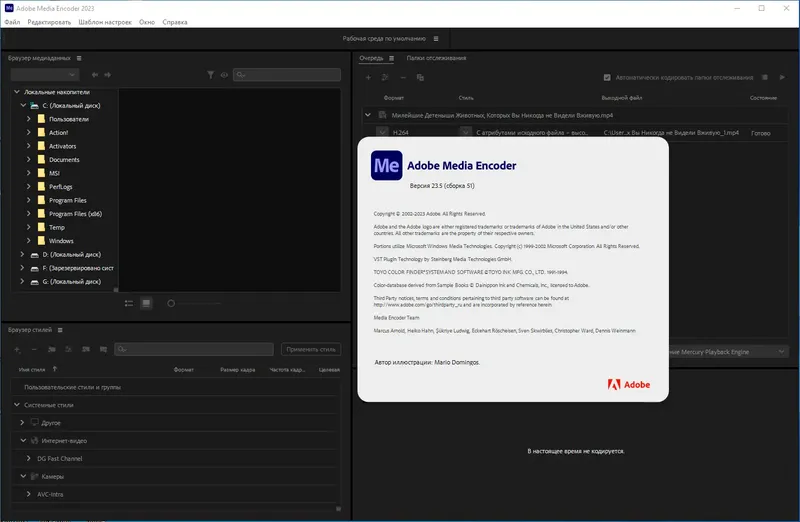800x522 pixels.
Task: Click the preset browser search field
Action: click(x=194, y=350)
